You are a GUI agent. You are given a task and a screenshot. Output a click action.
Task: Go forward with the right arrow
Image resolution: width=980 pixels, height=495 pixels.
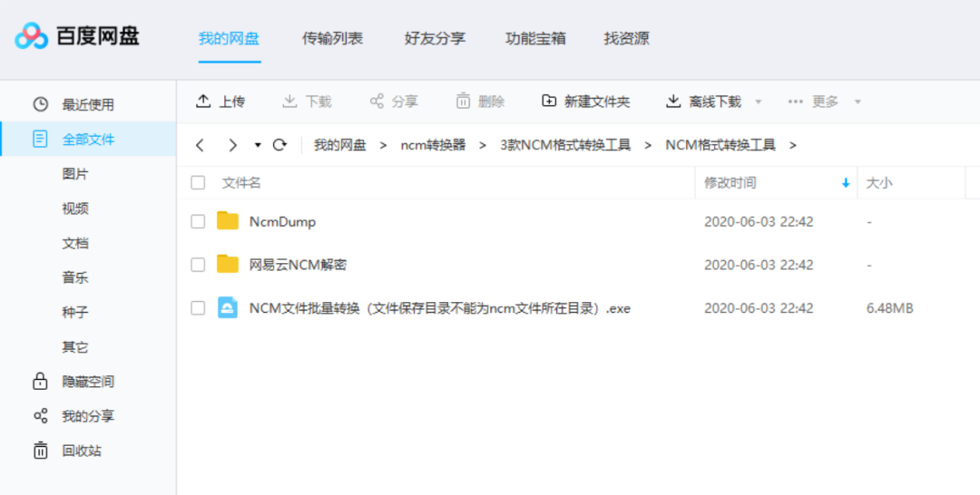click(232, 145)
